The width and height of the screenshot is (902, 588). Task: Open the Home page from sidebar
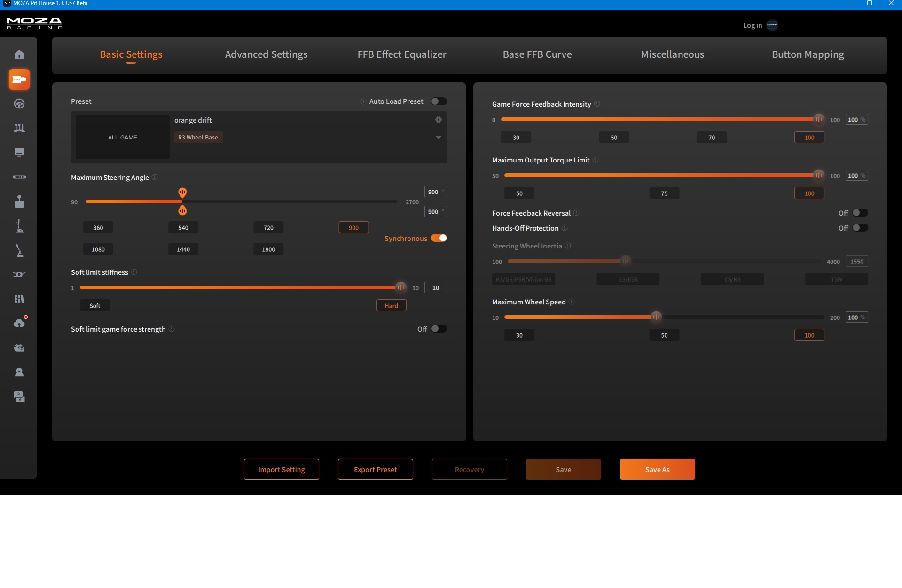19,54
